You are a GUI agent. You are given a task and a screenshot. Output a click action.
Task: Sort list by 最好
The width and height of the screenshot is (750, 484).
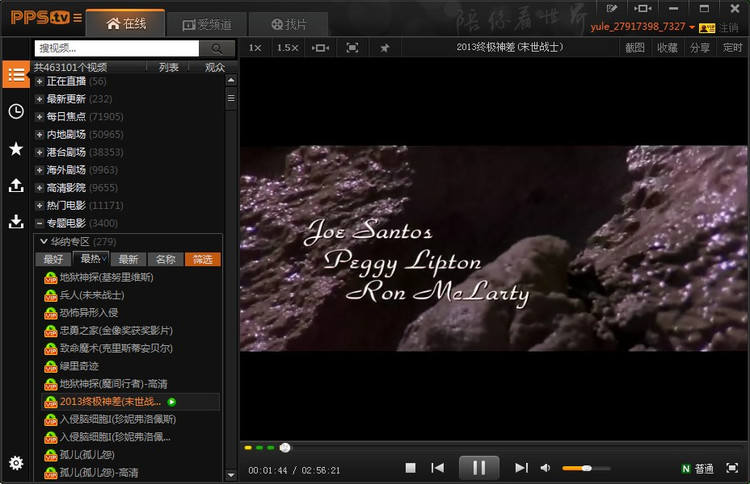[x=53, y=259]
